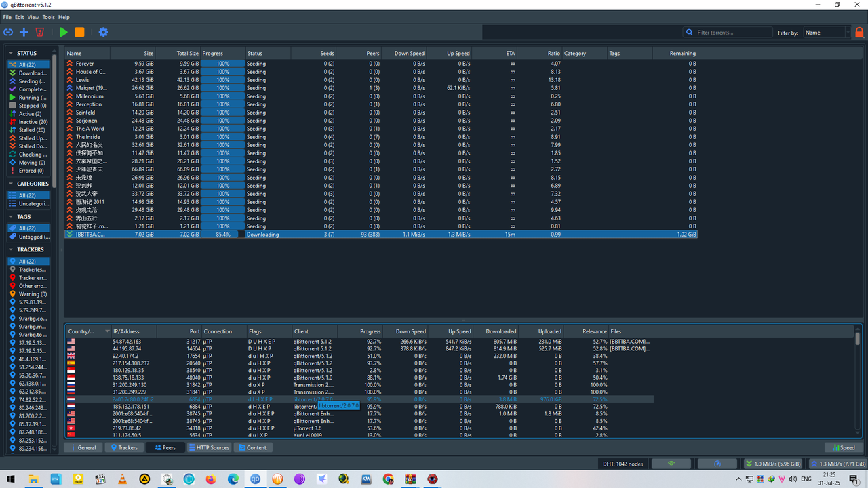Click the Add Torrent File plus icon
This screenshot has width=868, height=488.
coord(24,32)
